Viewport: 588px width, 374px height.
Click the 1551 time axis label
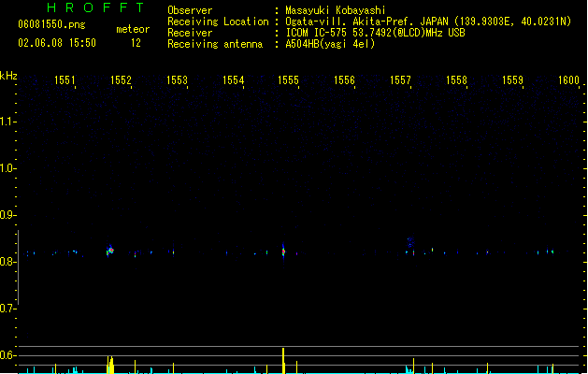[x=65, y=79]
